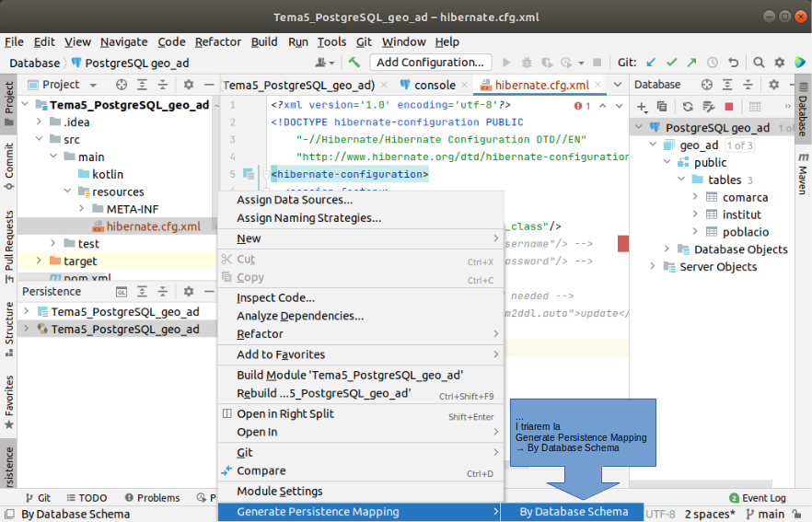Expand Database Objects node

click(667, 249)
